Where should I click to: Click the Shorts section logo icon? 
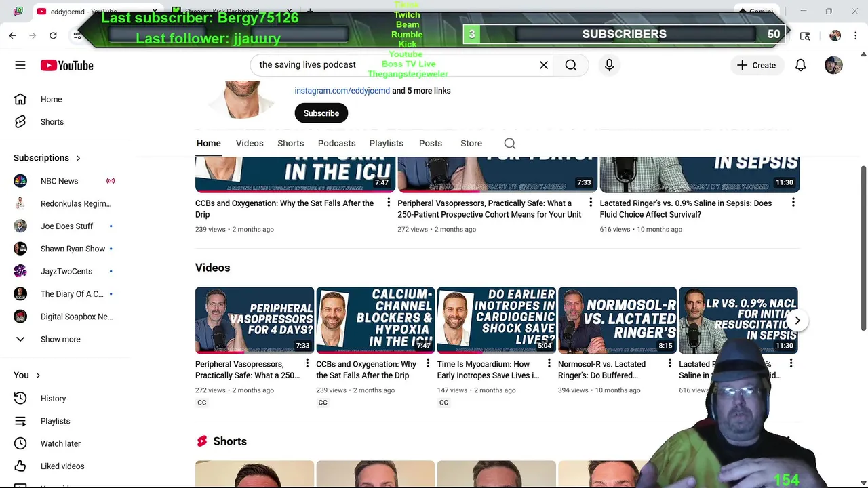coord(201,441)
